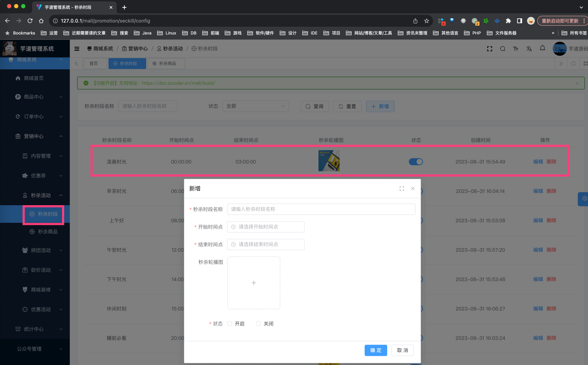Toggle the status switch for 凌晨时光
588x365 pixels.
416,162
